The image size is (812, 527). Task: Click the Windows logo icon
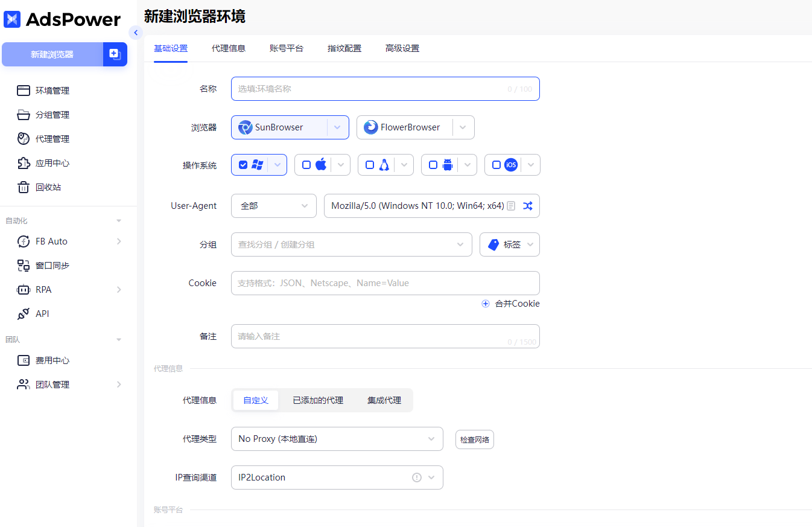[x=258, y=165]
